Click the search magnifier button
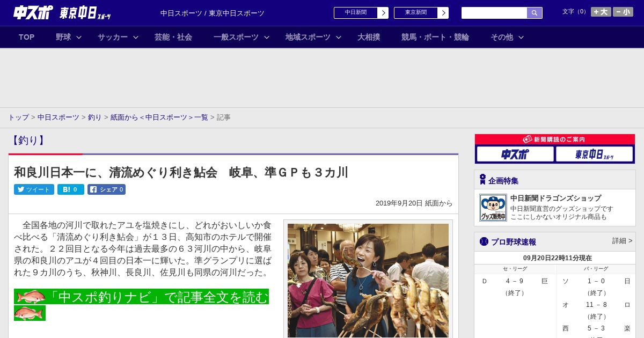Image resolution: width=644 pixels, height=338 pixels. click(x=535, y=13)
